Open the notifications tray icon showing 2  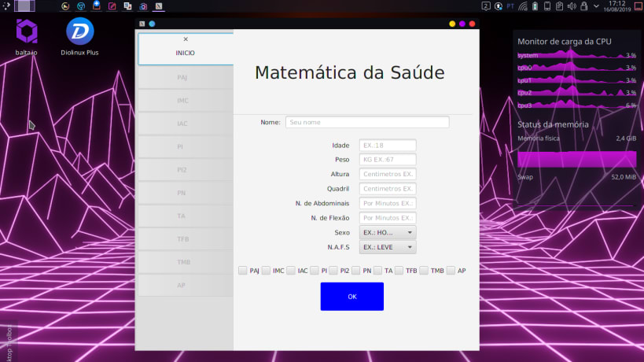(485, 6)
